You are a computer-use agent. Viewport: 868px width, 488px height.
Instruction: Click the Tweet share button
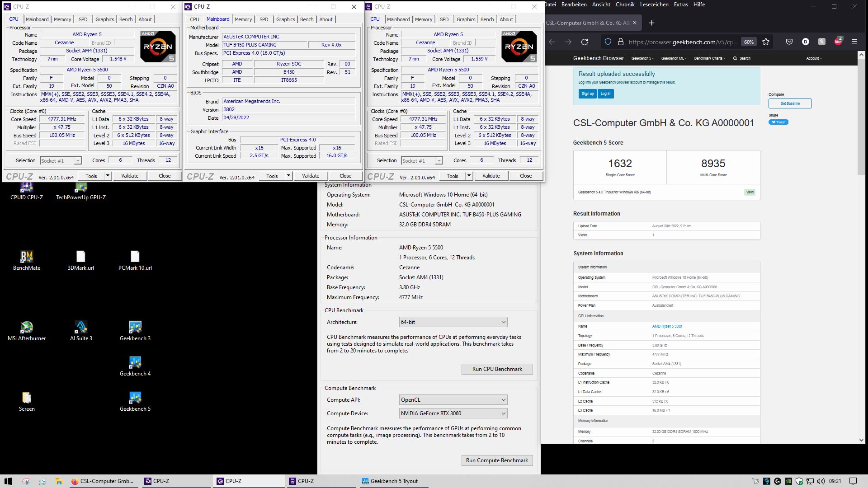[x=778, y=122]
